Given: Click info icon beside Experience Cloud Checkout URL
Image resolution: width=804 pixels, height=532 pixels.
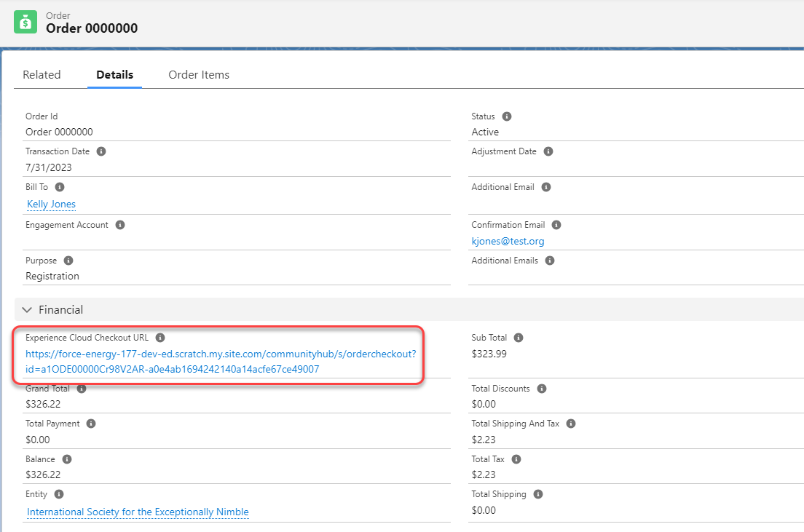Looking at the screenshot, I should [x=160, y=338].
